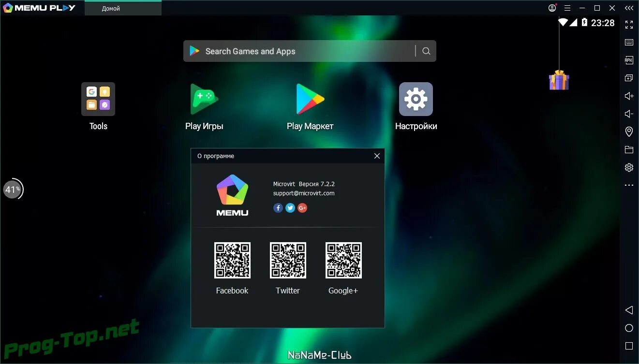Click the Facebook label under QR code
Viewport: 639px width, 364px height.
[x=232, y=291]
